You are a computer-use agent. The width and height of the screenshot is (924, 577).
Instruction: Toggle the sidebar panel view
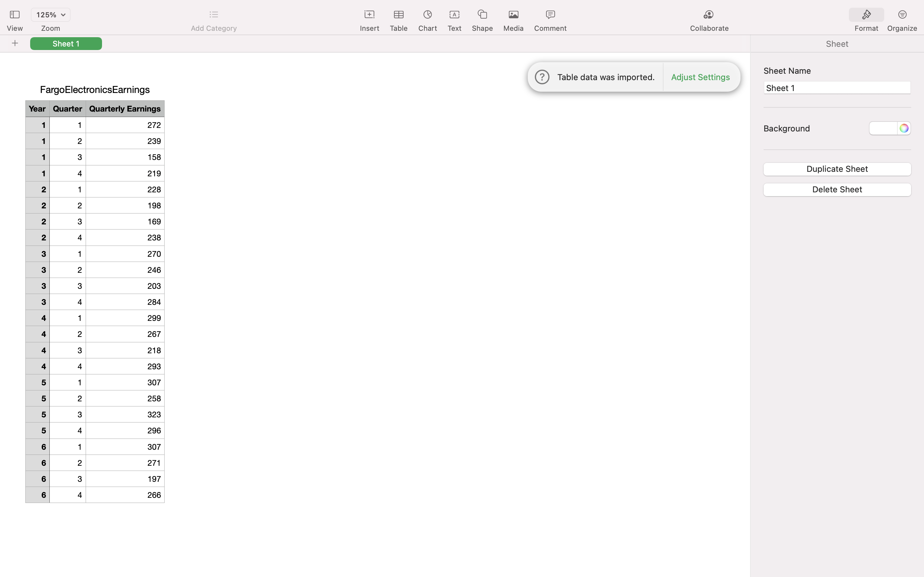pyautogui.click(x=15, y=14)
